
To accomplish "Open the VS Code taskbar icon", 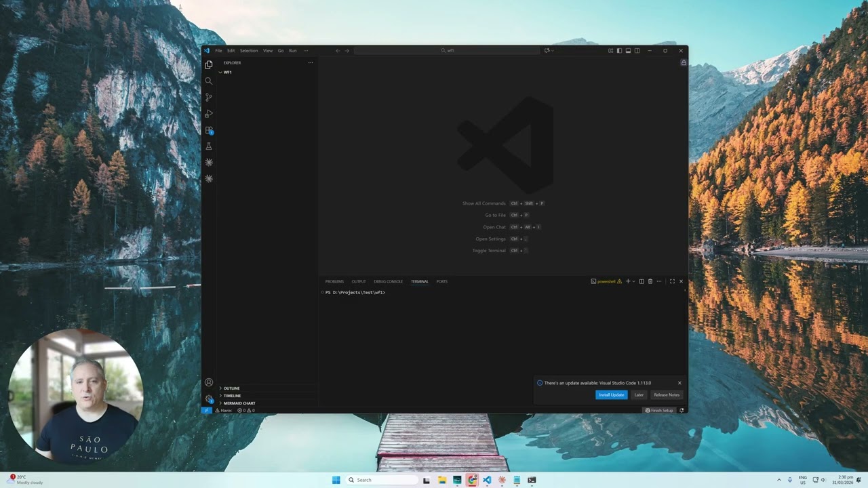I will coord(487,480).
